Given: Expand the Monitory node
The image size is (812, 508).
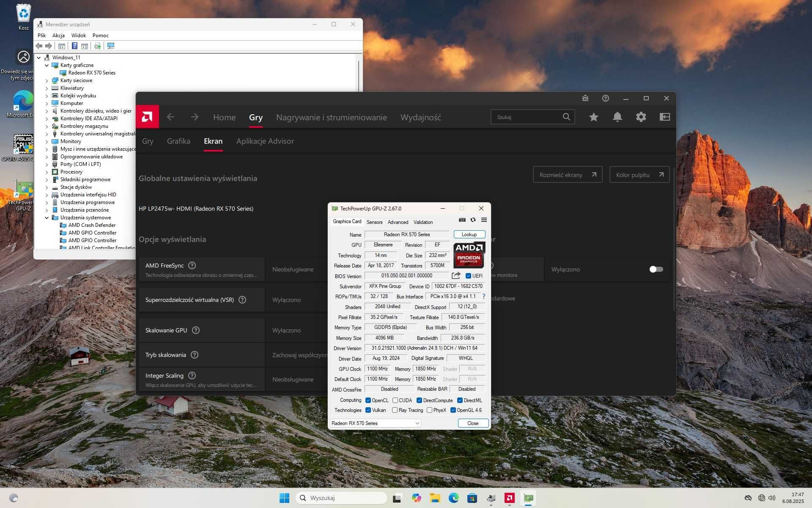Looking at the screenshot, I should 47,141.
